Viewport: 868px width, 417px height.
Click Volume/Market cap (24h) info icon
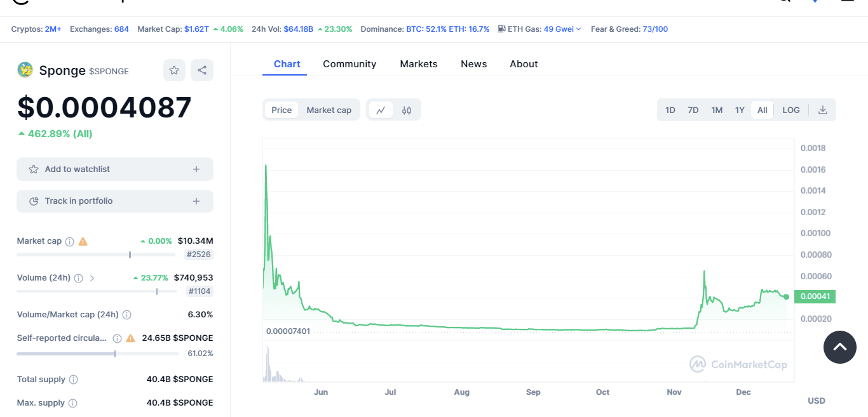pyautogui.click(x=127, y=315)
